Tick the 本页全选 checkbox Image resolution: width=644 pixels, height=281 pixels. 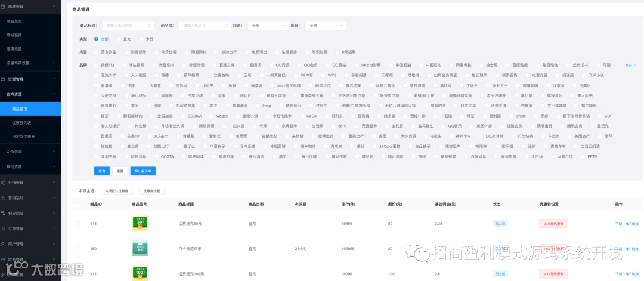tap(75, 191)
